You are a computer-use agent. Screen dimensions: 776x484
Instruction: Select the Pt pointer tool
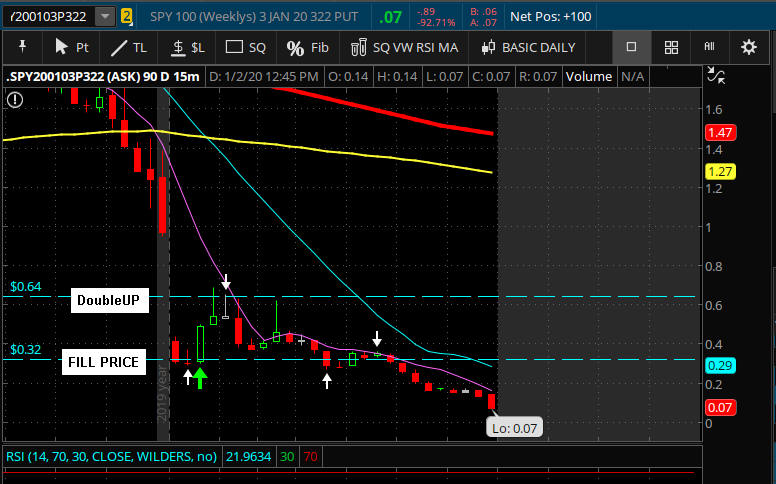pyautogui.click(x=72, y=48)
